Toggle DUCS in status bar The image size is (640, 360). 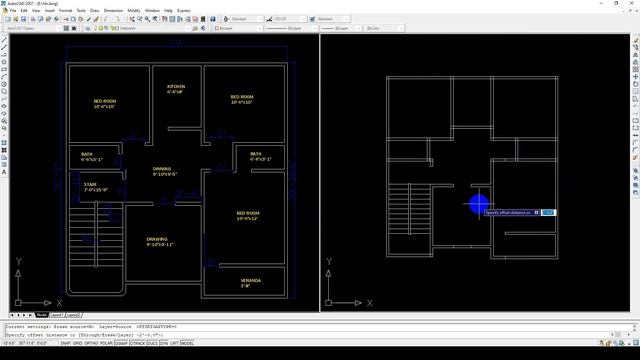click(x=152, y=343)
